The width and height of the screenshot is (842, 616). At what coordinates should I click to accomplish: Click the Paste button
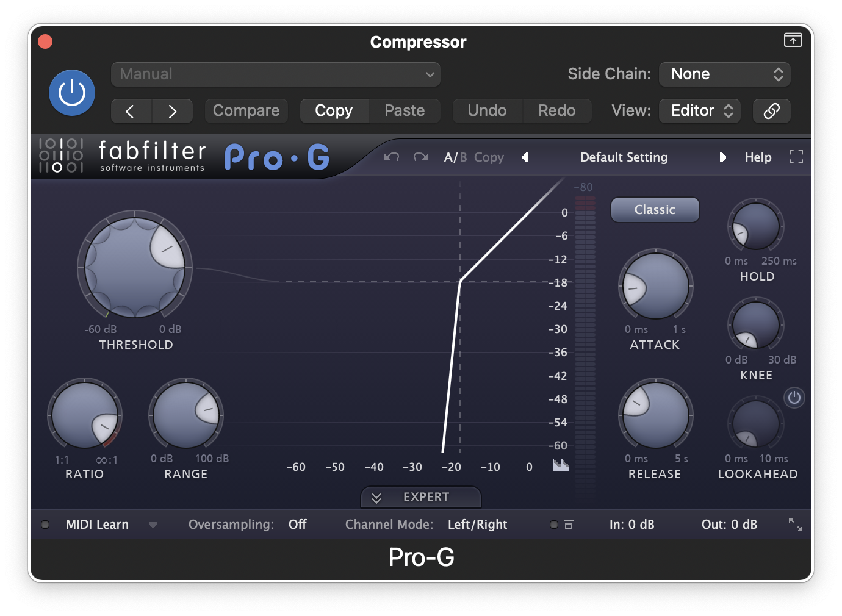pos(405,111)
